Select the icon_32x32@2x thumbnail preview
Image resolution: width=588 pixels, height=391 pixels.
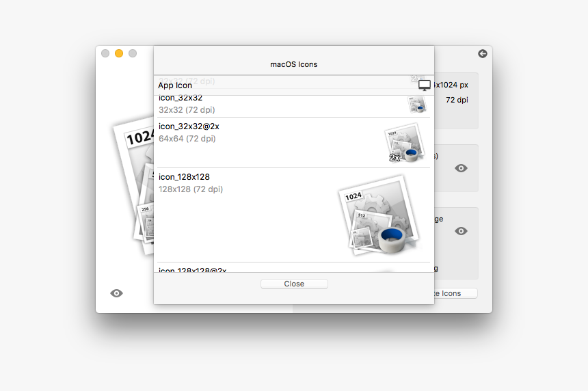coord(405,143)
